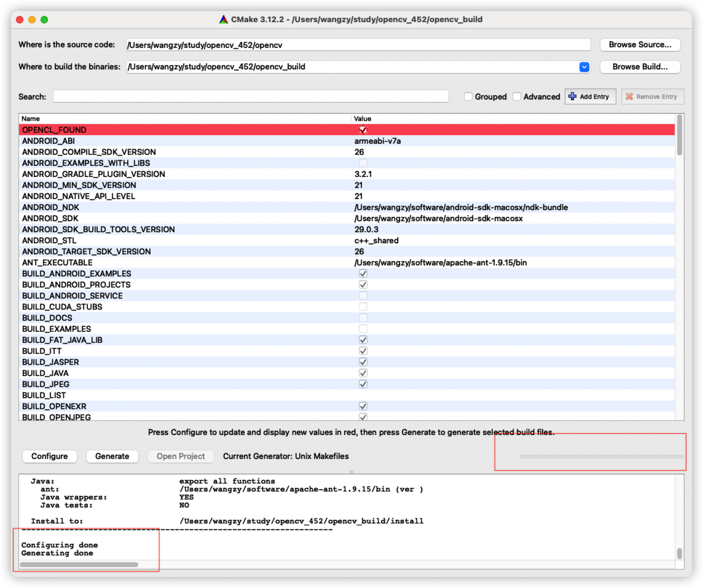
Task: Click inside the Search input field
Action: (x=250, y=96)
